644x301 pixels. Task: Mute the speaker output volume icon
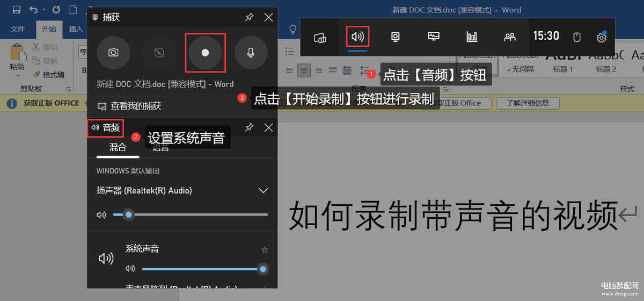tap(101, 214)
